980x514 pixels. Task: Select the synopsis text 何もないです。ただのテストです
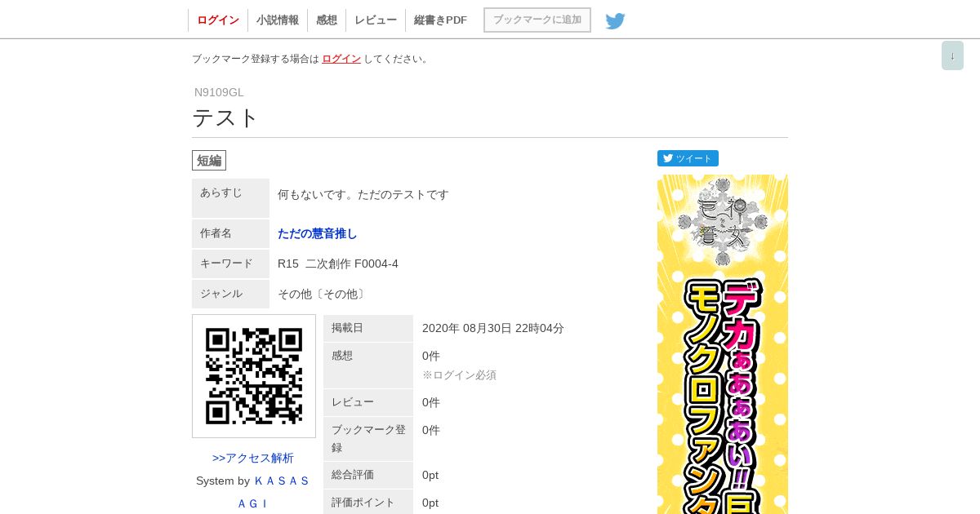tap(363, 195)
